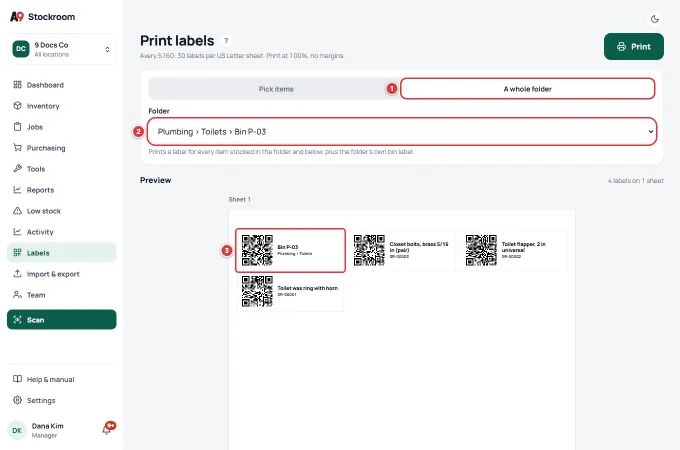Viewport: 680px width, 450px height.
Task: Click the green Print button
Action: pyautogui.click(x=634, y=46)
